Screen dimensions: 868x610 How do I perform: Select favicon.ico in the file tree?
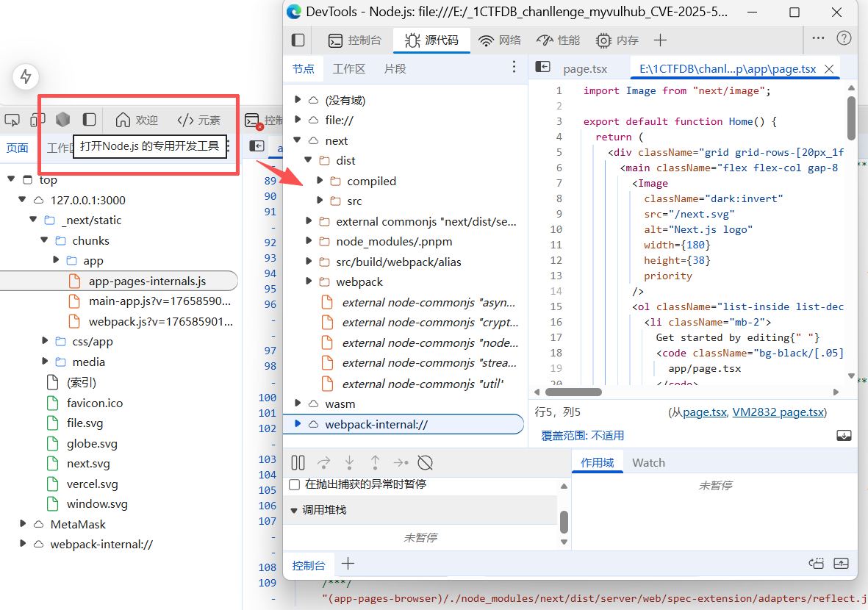[x=95, y=403]
